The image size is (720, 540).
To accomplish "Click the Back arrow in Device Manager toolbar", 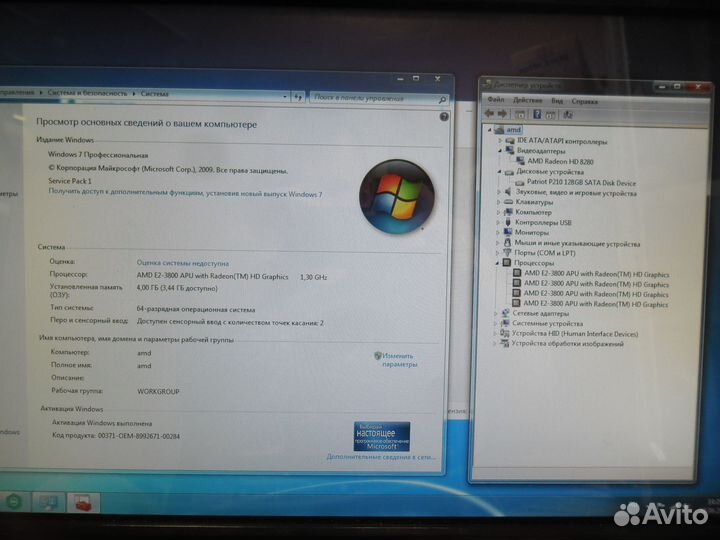I will tap(489, 113).
